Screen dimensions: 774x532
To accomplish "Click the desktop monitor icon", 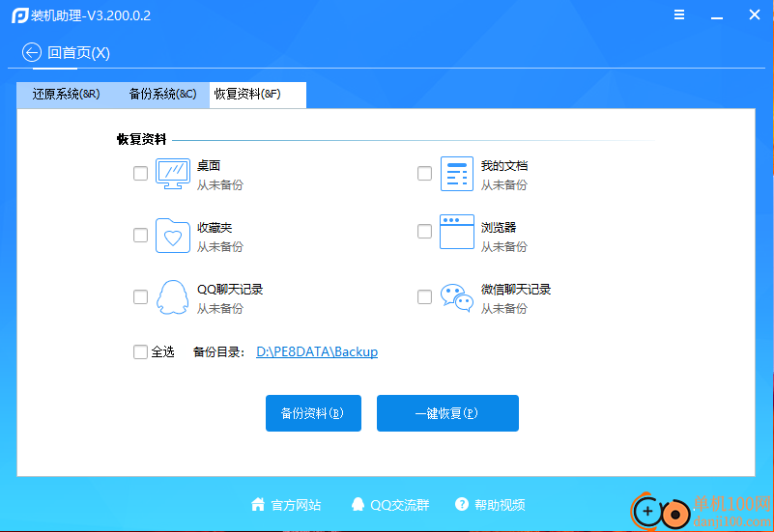I will 173,174.
